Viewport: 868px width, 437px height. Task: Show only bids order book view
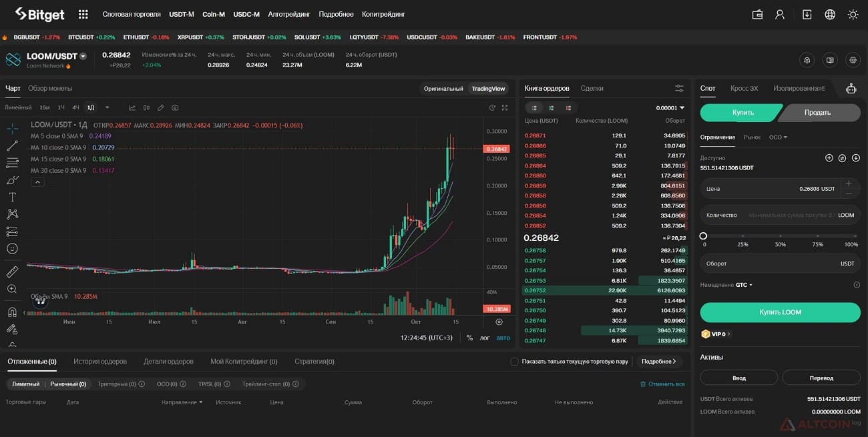click(552, 107)
